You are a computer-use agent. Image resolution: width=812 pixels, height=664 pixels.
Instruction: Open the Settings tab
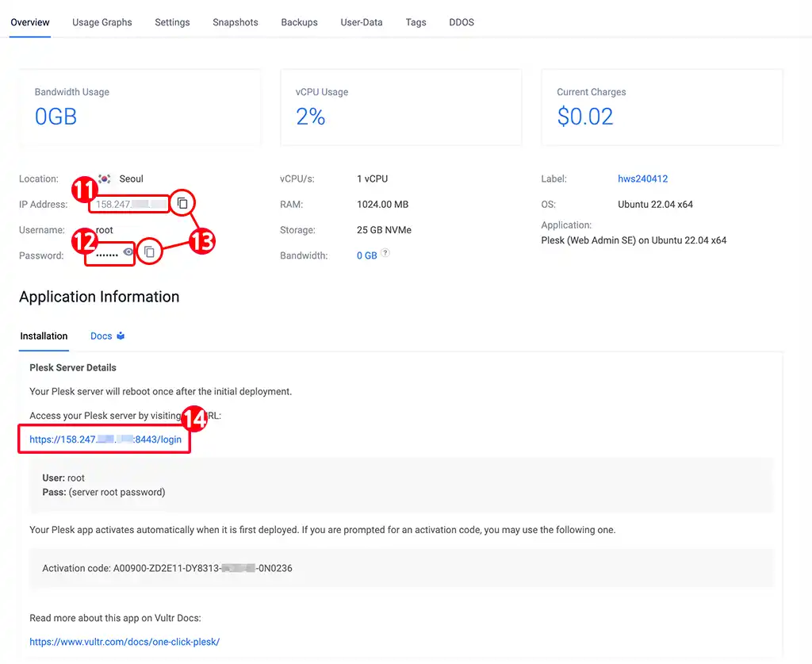(x=172, y=22)
